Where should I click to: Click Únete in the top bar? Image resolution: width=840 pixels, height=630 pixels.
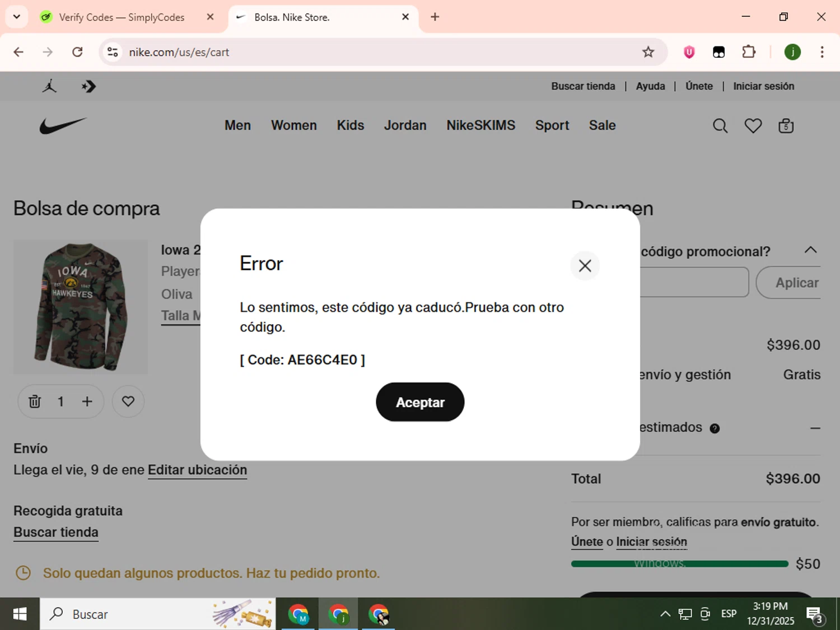tap(699, 86)
